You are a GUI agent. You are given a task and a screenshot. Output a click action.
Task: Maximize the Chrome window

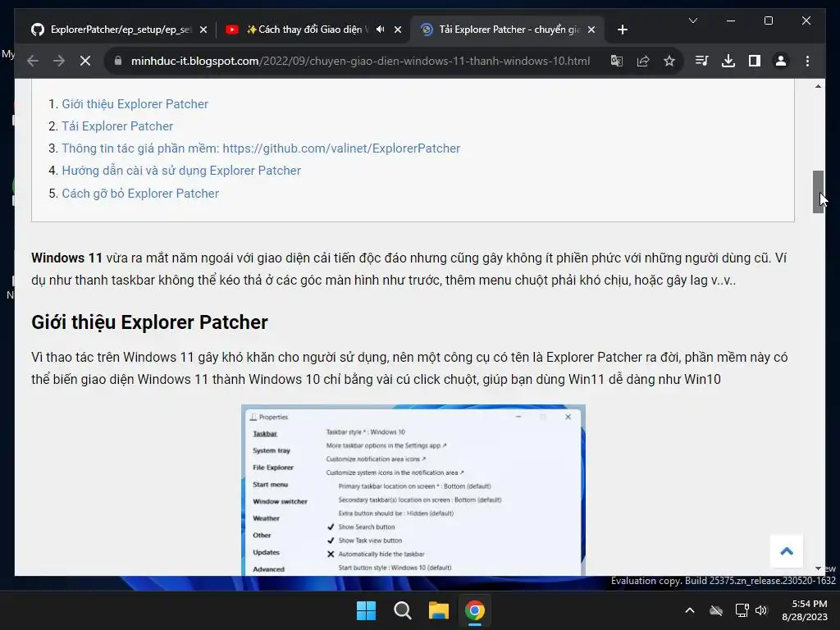point(768,21)
